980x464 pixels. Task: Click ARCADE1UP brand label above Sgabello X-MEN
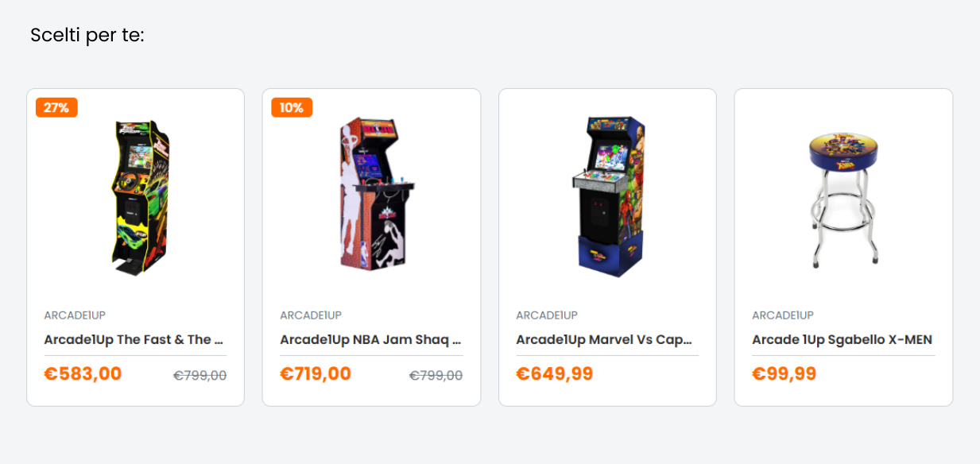783,315
